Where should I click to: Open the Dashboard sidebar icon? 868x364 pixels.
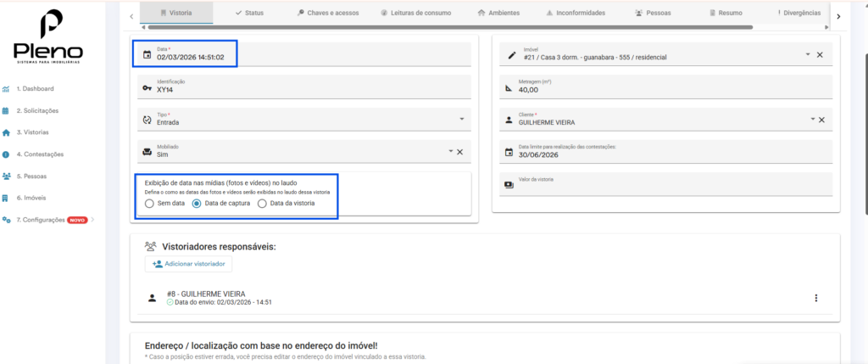[7, 88]
